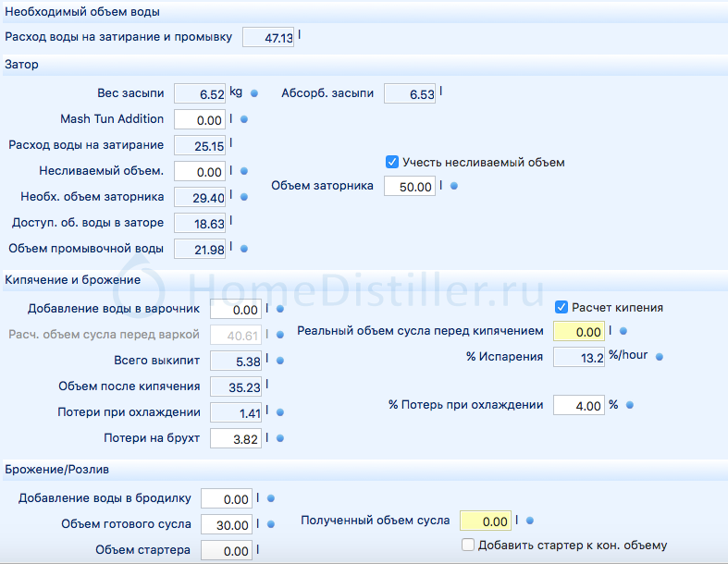The width and height of the screenshot is (728, 564).
Task: Click blue dot next to Объем заторника
Action: 453,186
